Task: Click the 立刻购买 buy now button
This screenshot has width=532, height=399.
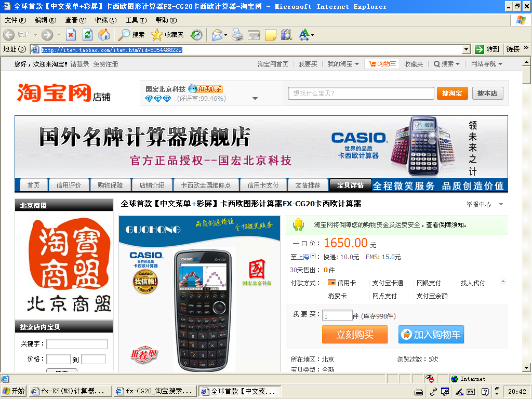Action: (x=354, y=335)
